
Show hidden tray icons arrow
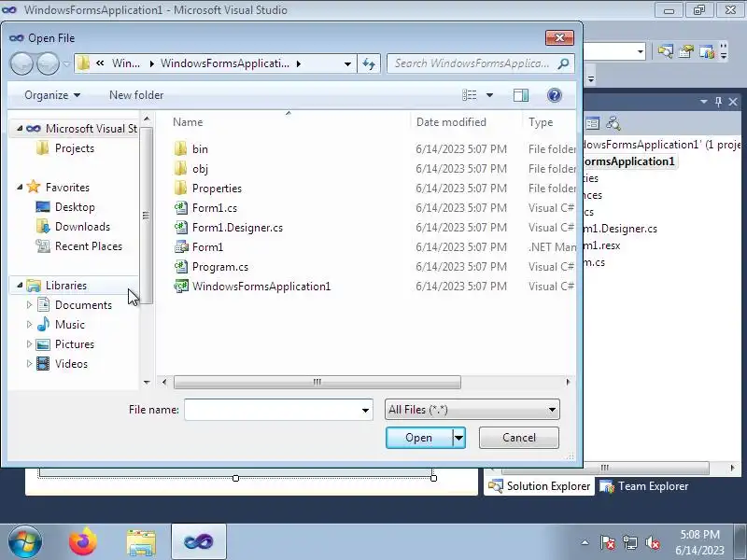585,542
